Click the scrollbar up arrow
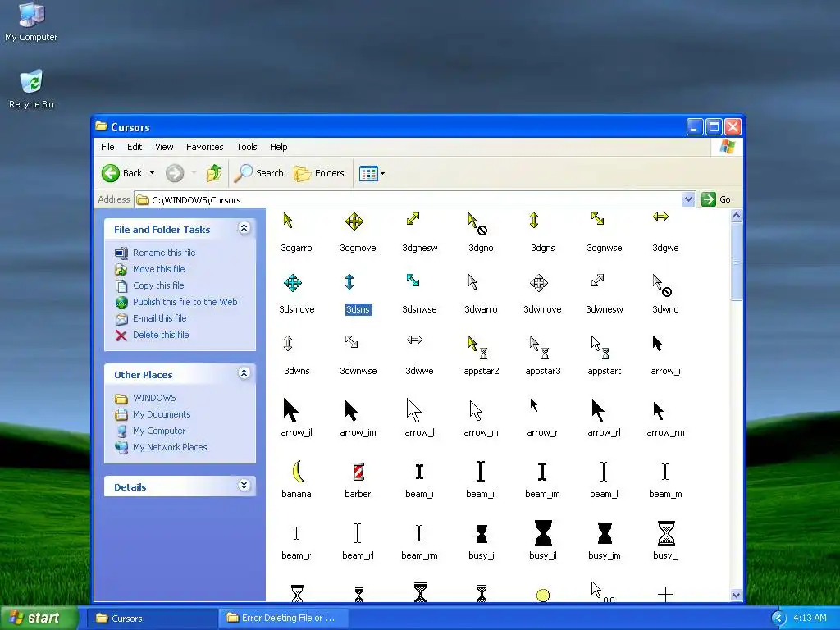The image size is (840, 630). tap(736, 216)
